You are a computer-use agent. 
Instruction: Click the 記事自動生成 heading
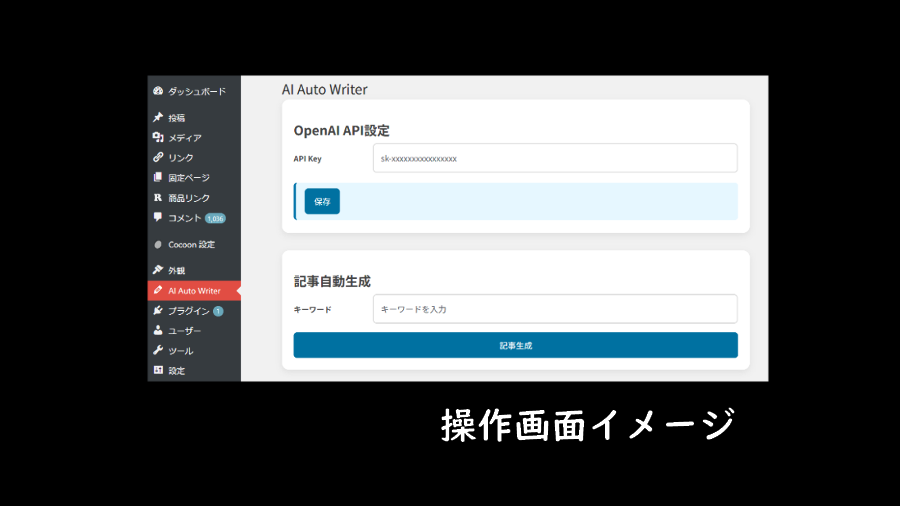(x=332, y=282)
